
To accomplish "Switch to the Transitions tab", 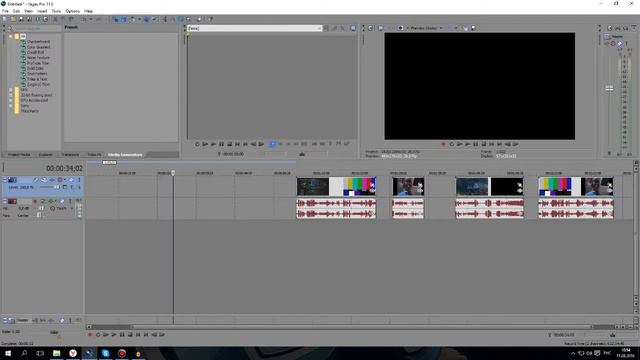I will pyautogui.click(x=70, y=155).
